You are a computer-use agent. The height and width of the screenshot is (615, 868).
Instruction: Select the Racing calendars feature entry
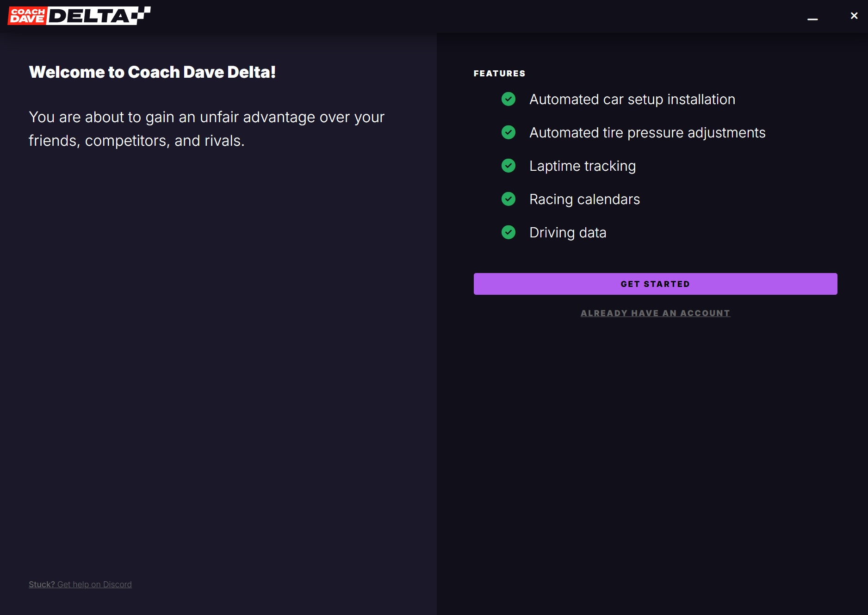tap(584, 199)
